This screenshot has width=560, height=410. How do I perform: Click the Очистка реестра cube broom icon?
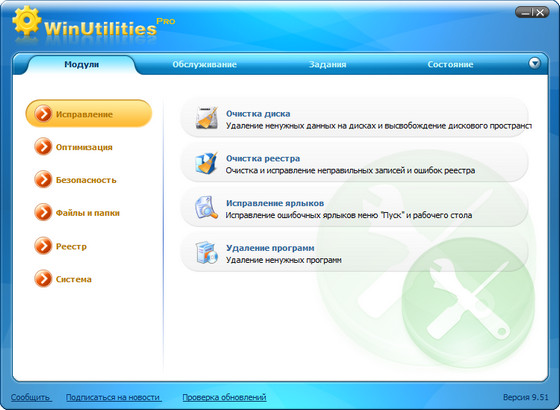coord(206,163)
